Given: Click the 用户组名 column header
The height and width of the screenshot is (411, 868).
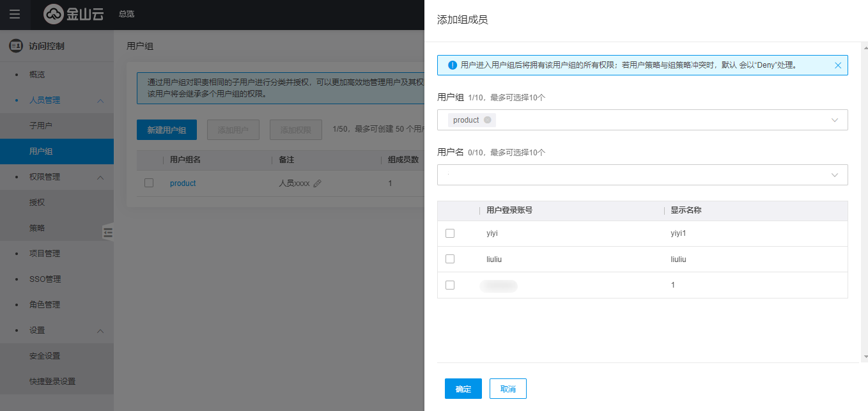Looking at the screenshot, I should 185,160.
